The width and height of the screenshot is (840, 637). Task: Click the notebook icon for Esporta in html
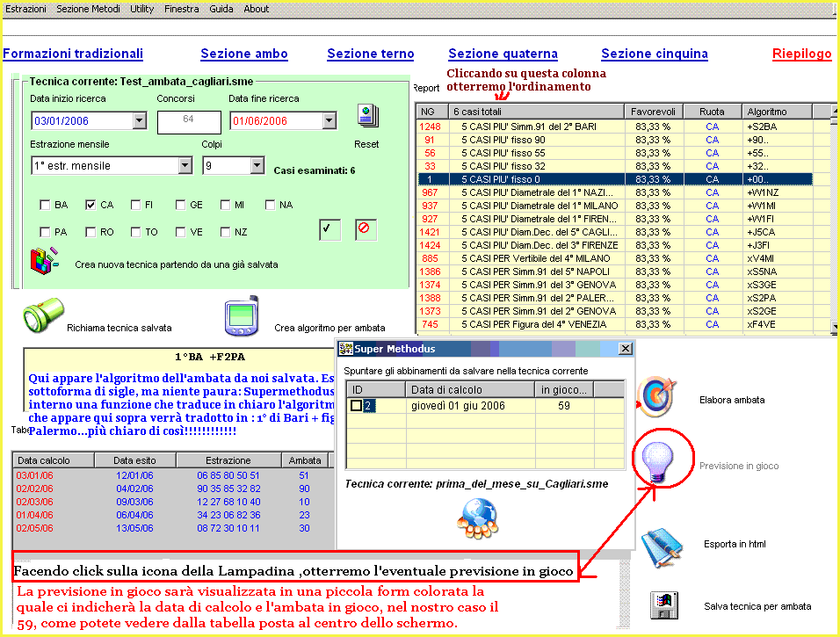[x=663, y=547]
